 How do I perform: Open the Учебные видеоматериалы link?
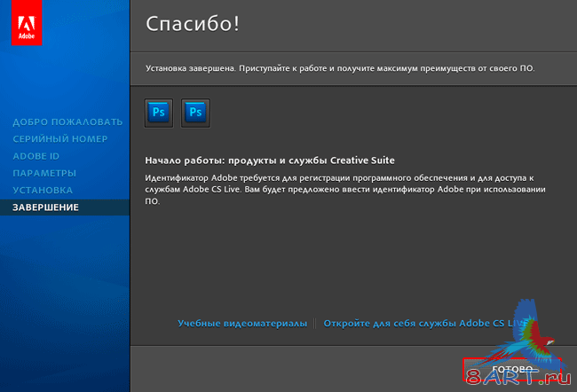(x=242, y=323)
